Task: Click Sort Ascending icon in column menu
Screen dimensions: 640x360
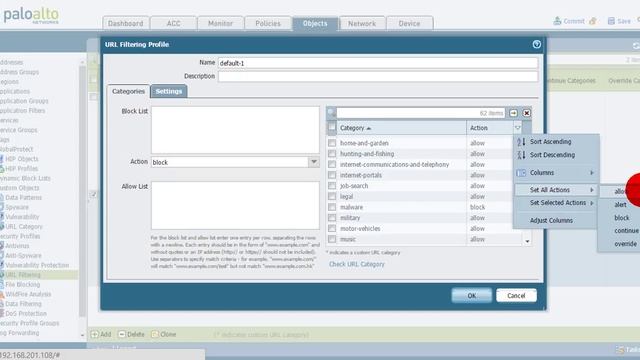Action: coord(521,142)
